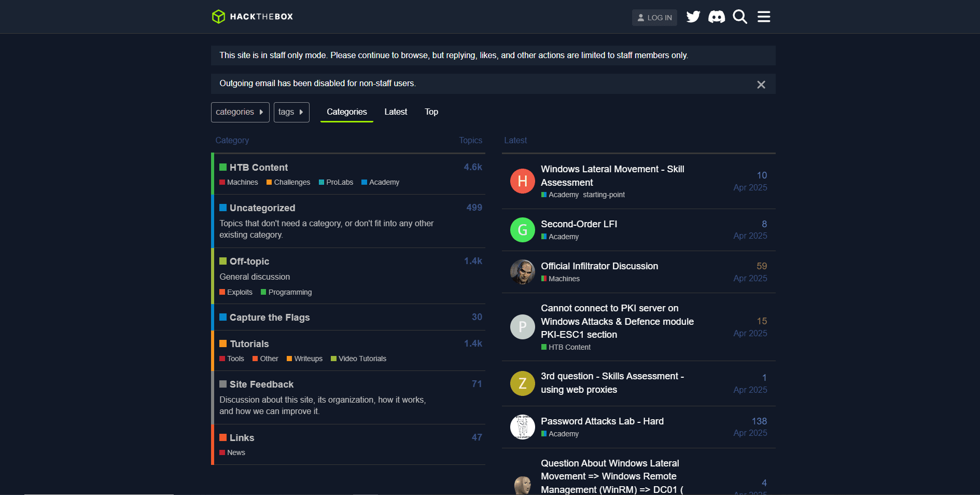This screenshot has height=495, width=980.
Task: Click the Hack The Box logo
Action: pyautogui.click(x=253, y=17)
